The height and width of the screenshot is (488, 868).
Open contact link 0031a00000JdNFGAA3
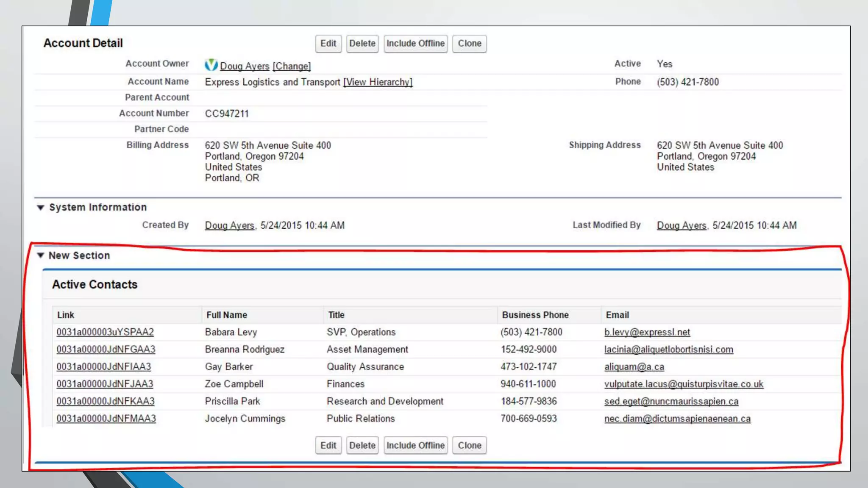pyautogui.click(x=106, y=349)
